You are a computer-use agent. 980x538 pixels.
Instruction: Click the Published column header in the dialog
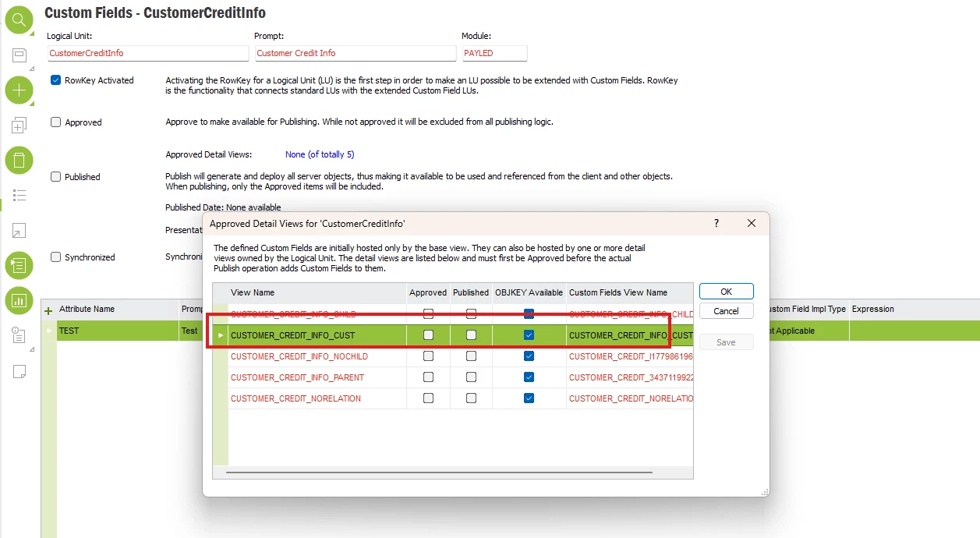tap(471, 292)
